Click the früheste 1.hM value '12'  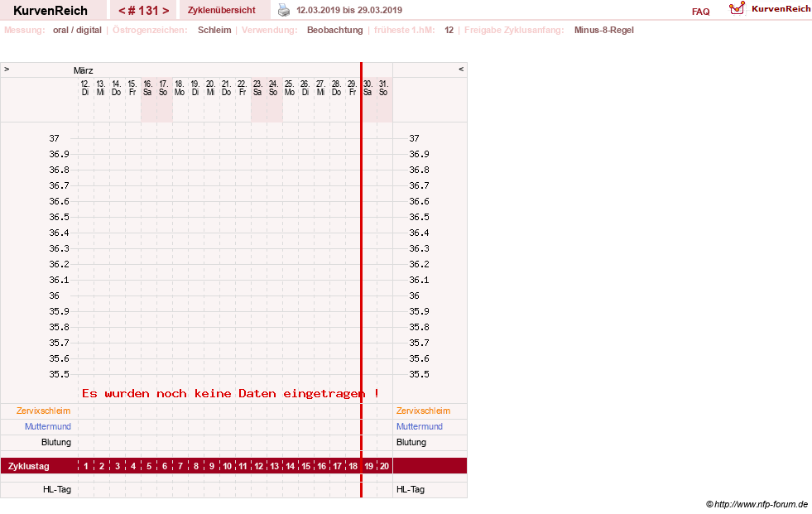point(449,30)
